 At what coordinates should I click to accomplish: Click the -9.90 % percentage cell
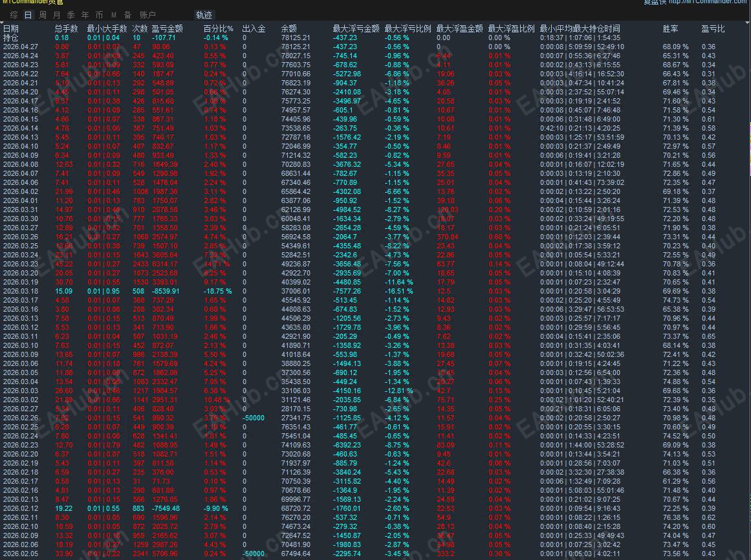pos(215,508)
